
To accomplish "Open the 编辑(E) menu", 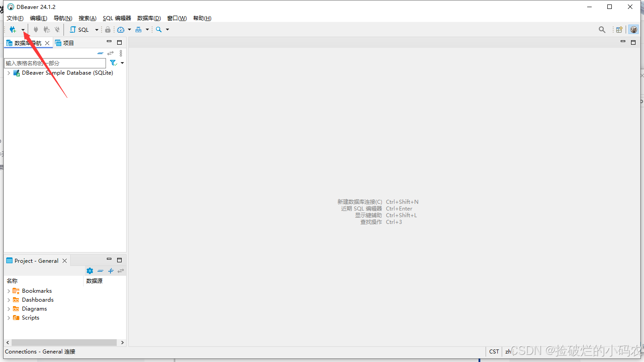I will click(x=38, y=18).
